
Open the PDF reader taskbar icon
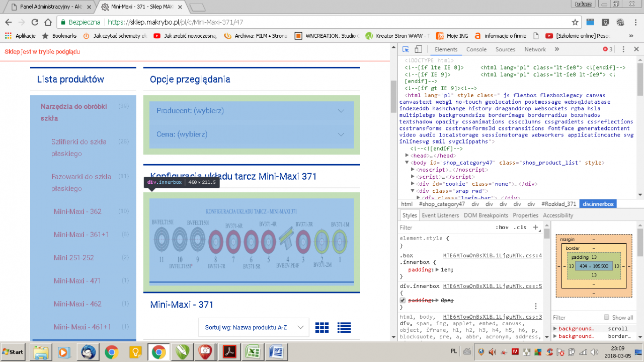tap(228, 351)
